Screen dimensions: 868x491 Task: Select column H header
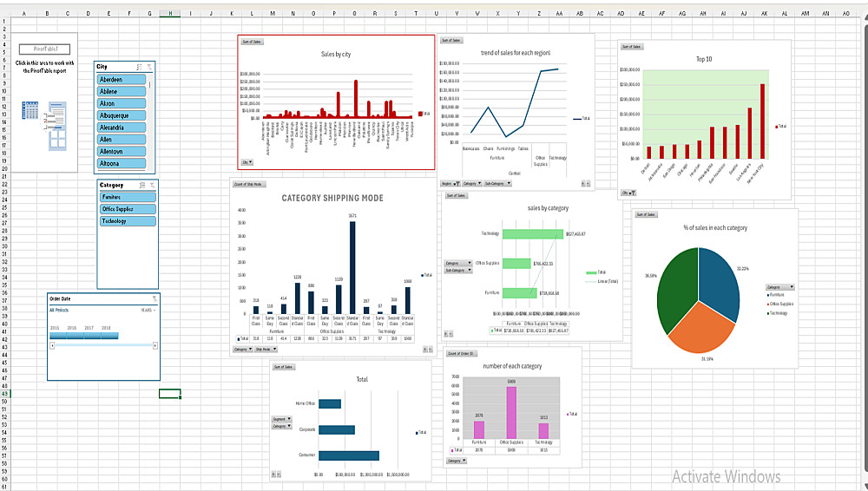click(x=170, y=13)
